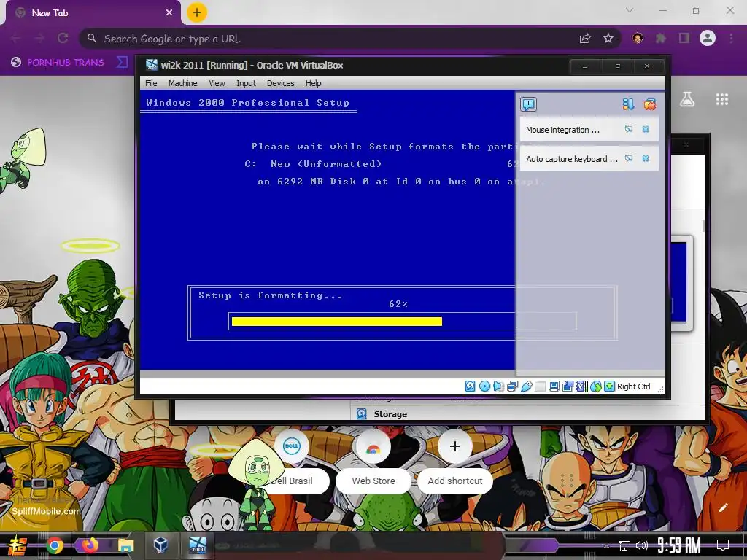Dismiss the Mouse integration notification
This screenshot has height=560, width=747.
coord(646,129)
